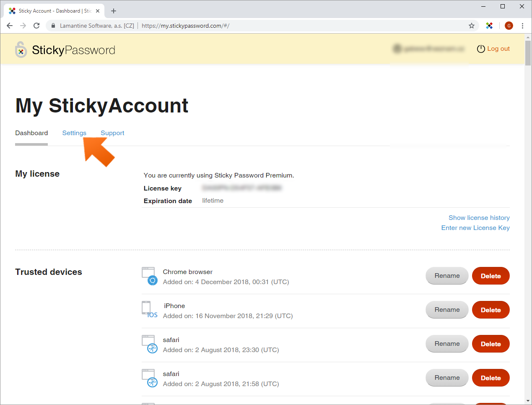This screenshot has height=405, width=532.
Task: Rename the iPhone device
Action: 447,310
